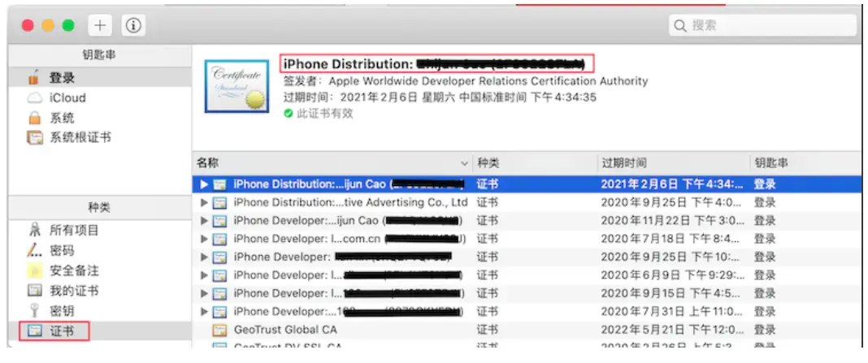868x363 pixels.
Task: Click the yellow note icon beside 安全备注
Action: [34, 270]
